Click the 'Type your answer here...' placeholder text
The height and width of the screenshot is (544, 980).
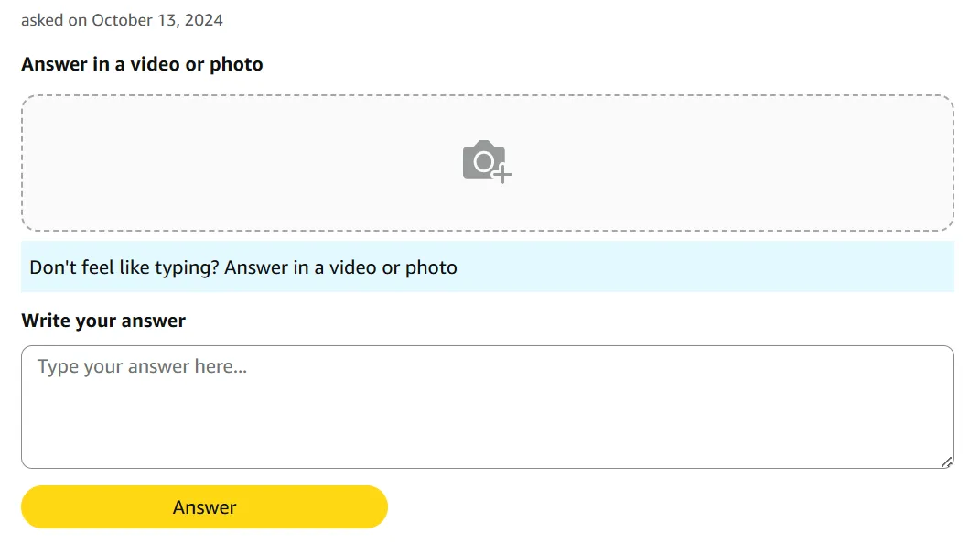(x=143, y=367)
